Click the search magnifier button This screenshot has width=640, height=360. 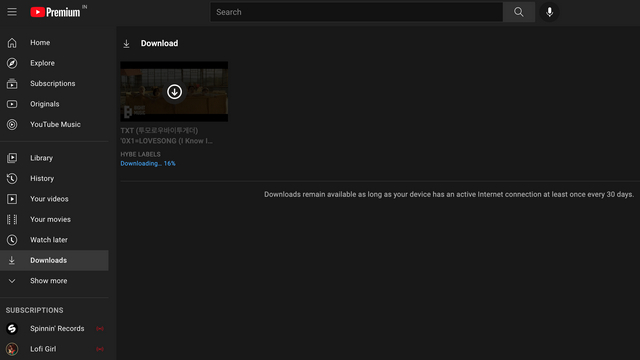pyautogui.click(x=519, y=12)
